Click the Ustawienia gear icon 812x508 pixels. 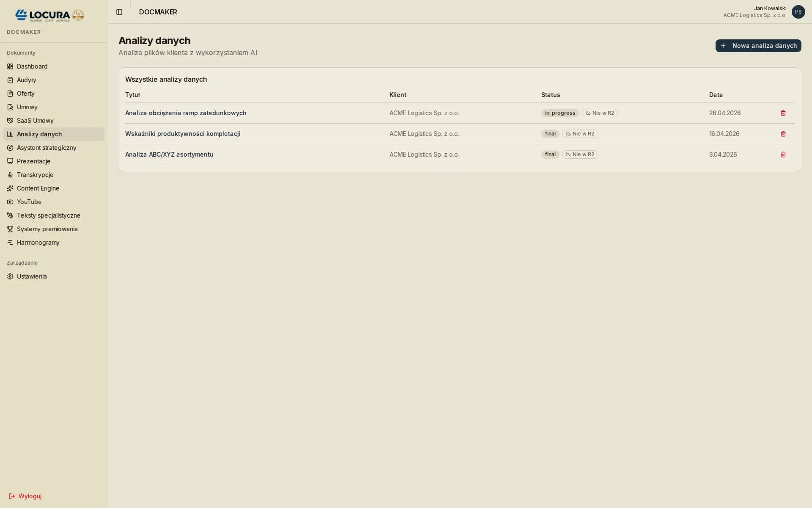pyautogui.click(x=10, y=276)
